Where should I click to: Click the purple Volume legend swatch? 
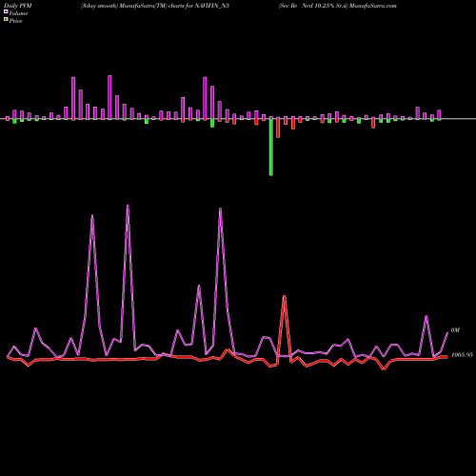pyautogui.click(x=6, y=11)
